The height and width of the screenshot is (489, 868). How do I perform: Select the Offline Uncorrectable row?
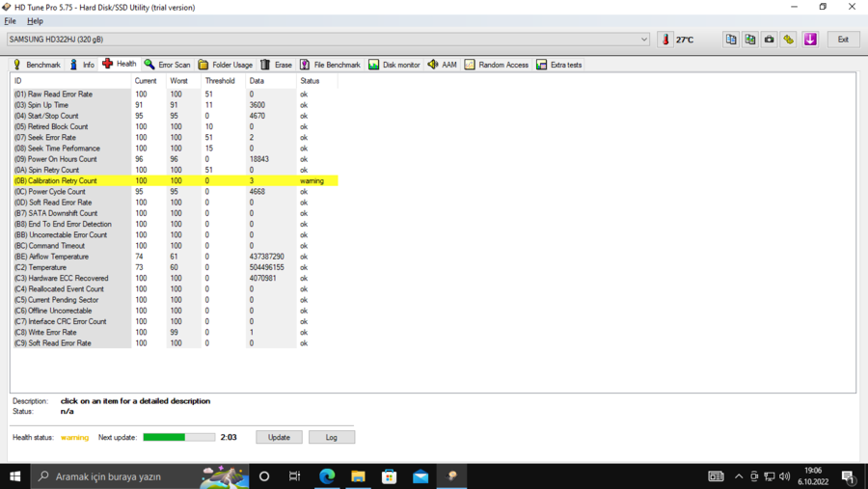pyautogui.click(x=175, y=311)
